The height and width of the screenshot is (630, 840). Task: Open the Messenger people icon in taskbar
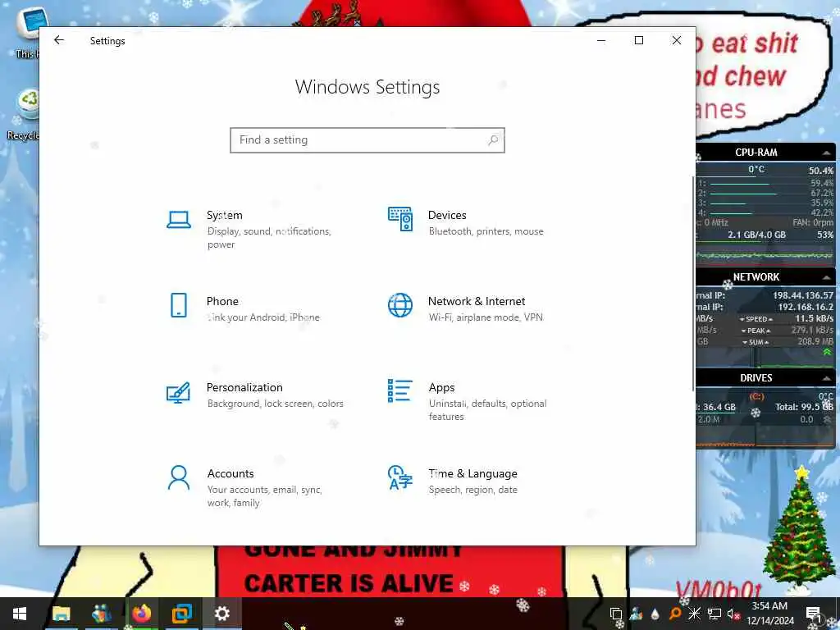pyautogui.click(x=102, y=614)
